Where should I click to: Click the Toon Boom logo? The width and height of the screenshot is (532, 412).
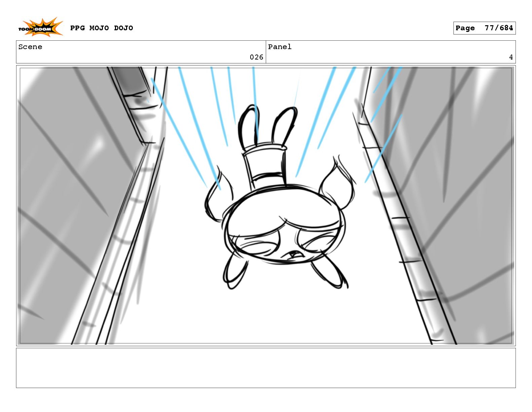40,28
